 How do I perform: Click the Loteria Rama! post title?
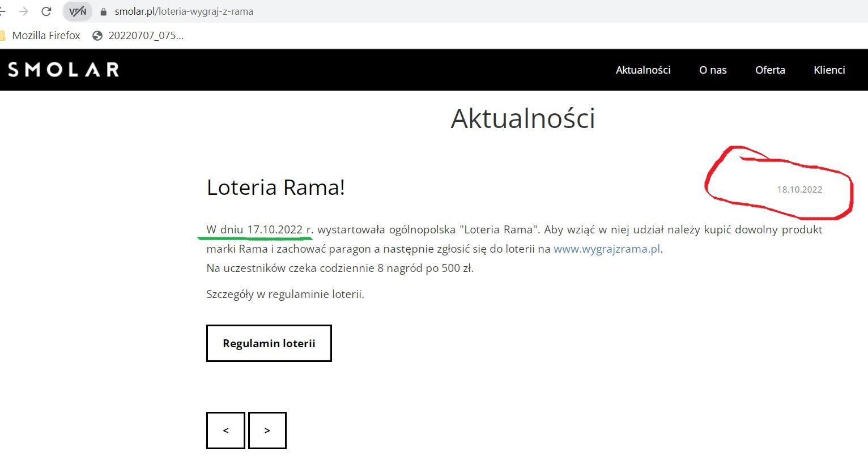276,187
